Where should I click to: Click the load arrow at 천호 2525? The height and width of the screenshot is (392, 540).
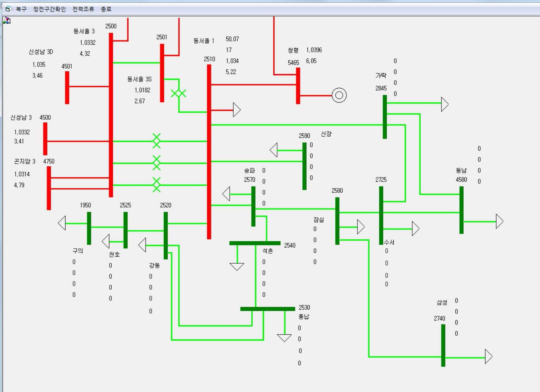pyautogui.click(x=106, y=241)
